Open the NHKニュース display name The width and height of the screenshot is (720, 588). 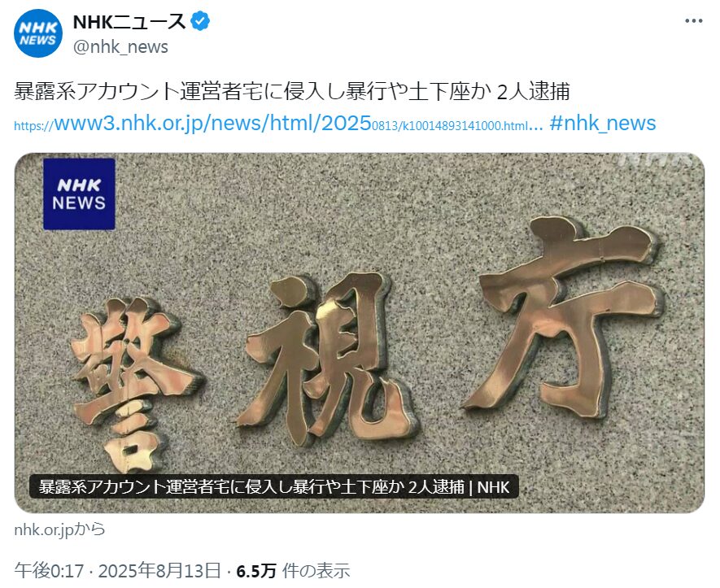coord(129,22)
